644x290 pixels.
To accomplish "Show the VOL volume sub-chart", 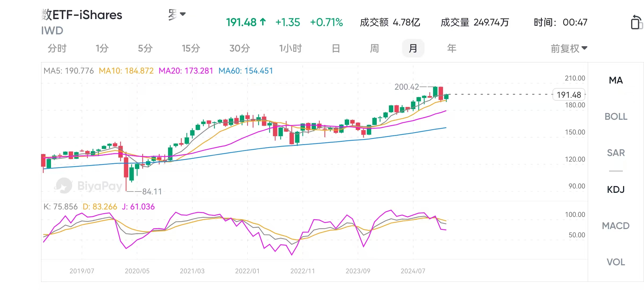I will [616, 262].
